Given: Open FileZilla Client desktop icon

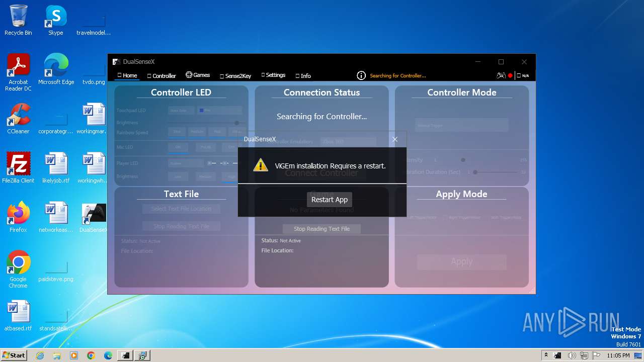Looking at the screenshot, I should [18, 168].
